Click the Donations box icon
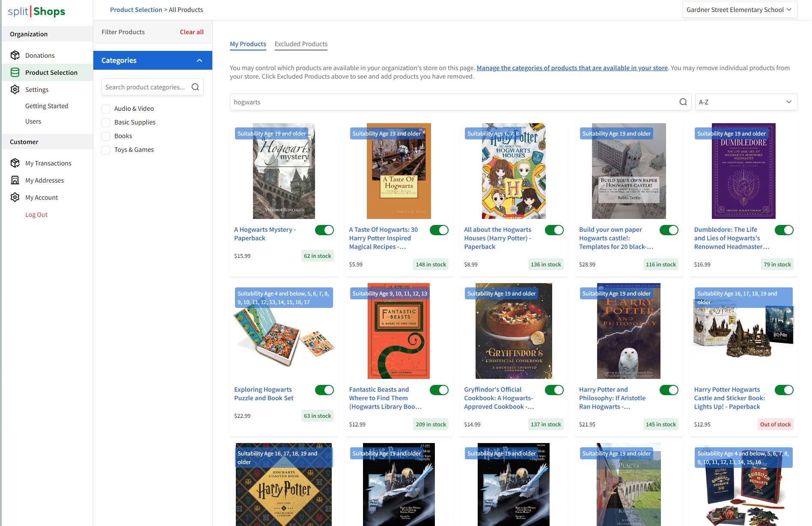Viewport: 812px width, 526px height. coord(15,55)
